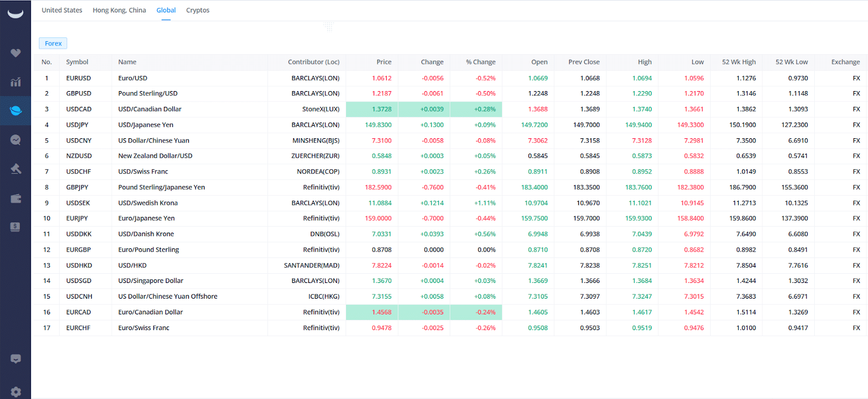Click the Webull logo icon
Viewport: 868px width, 399px height.
[x=15, y=14]
